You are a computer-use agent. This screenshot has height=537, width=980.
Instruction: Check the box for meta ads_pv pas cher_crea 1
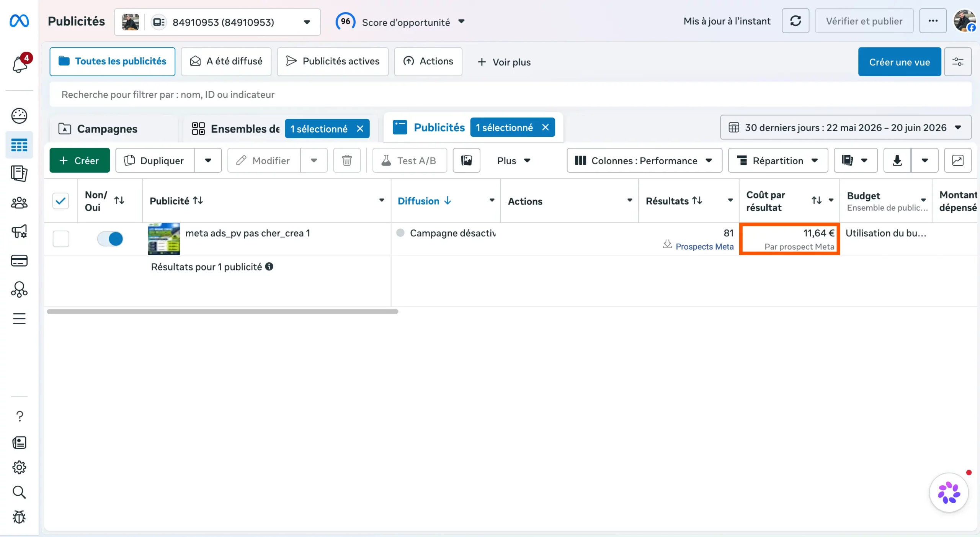point(61,239)
